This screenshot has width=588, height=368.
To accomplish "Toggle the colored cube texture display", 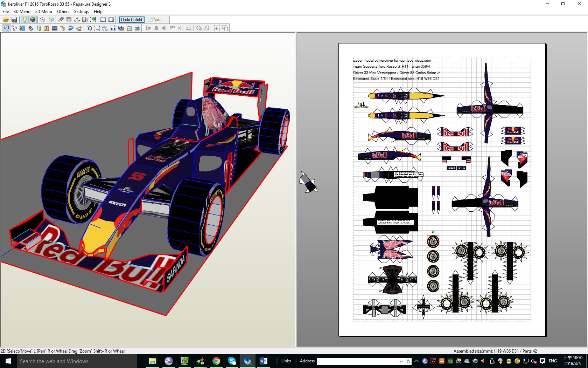I will (33, 20).
